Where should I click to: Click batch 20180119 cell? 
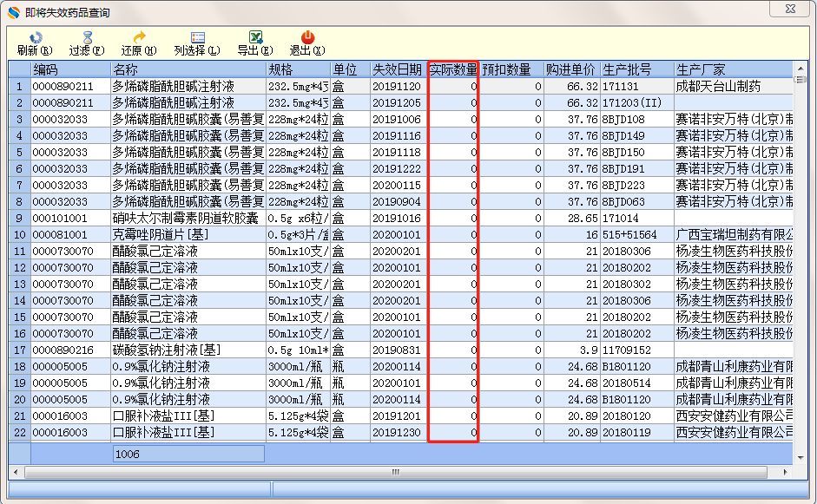click(637, 433)
